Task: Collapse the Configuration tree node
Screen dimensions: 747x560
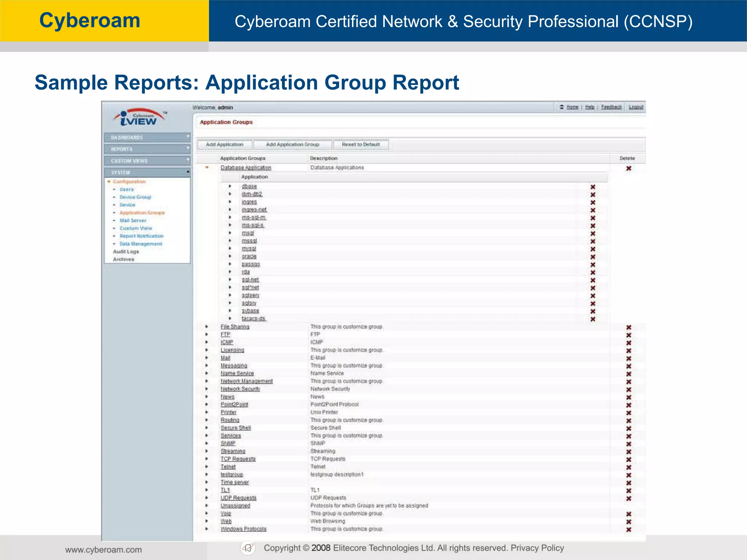Action: (109, 182)
